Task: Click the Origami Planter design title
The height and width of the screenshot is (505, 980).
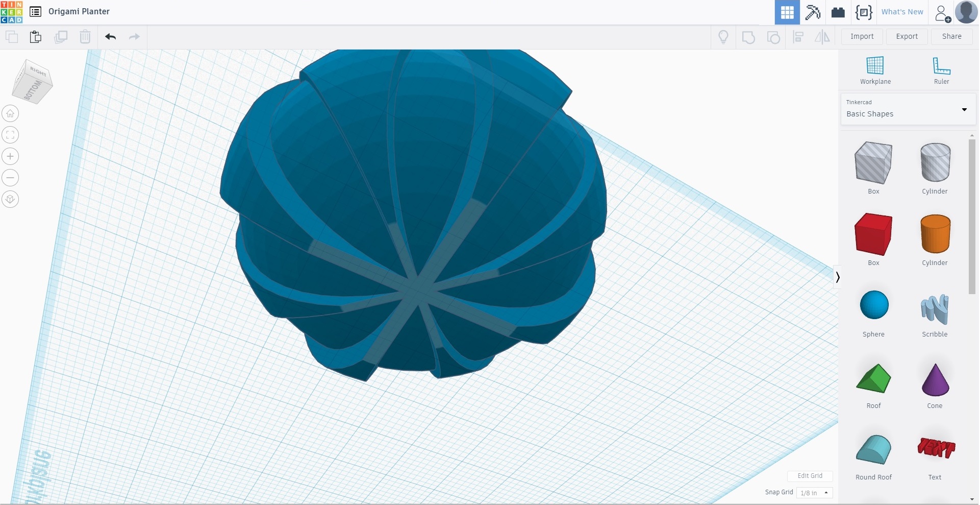Action: [79, 12]
